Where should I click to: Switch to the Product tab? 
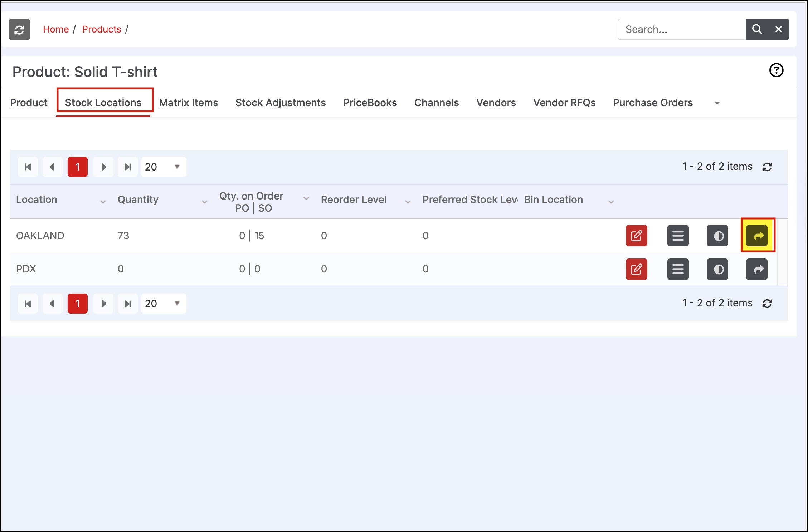click(x=29, y=103)
